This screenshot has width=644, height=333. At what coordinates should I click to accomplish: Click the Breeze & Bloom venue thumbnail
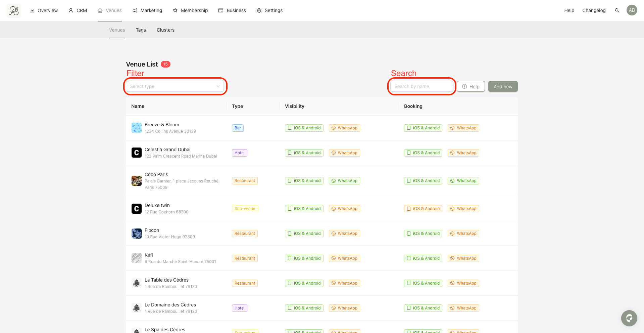point(136,128)
